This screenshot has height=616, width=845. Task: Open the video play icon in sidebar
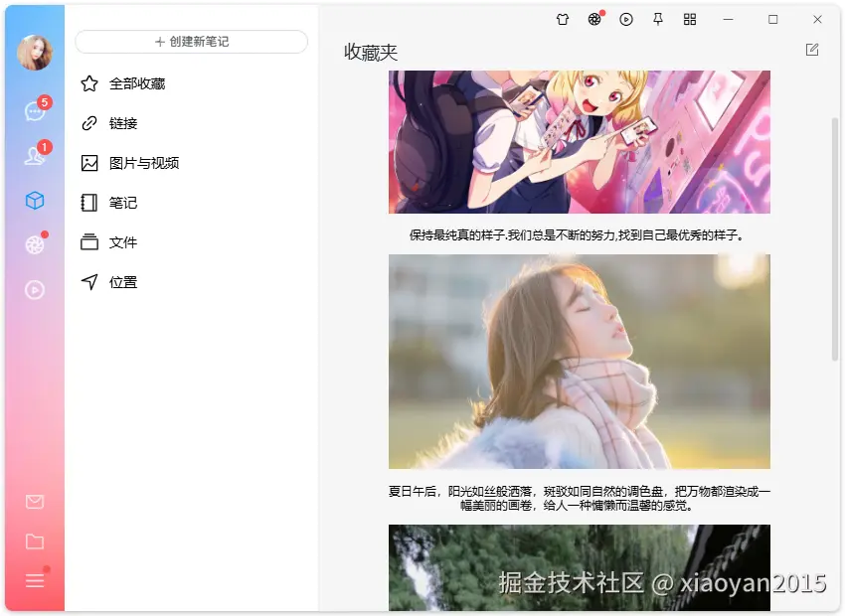pos(35,290)
